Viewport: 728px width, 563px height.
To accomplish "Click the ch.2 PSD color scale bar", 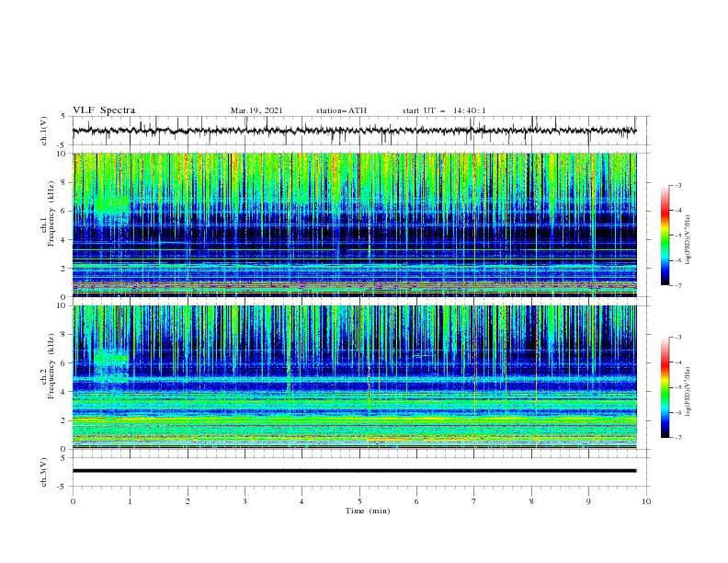I will click(x=665, y=387).
